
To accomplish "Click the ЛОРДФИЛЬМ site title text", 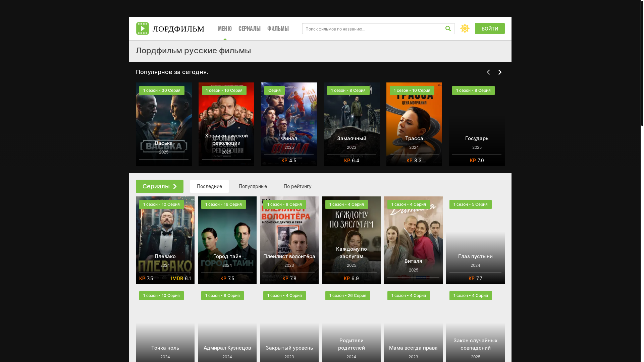I will coord(178,29).
